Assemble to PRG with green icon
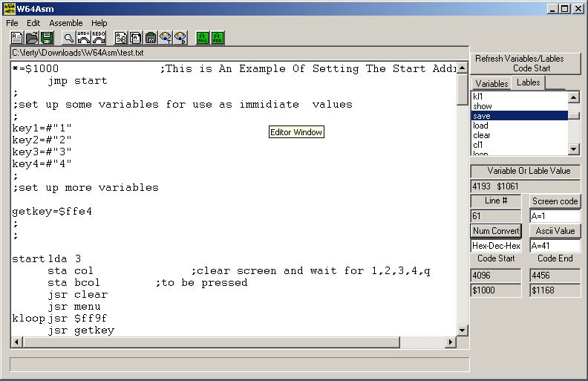Image resolution: width=588 pixels, height=381 pixels. tap(203, 38)
